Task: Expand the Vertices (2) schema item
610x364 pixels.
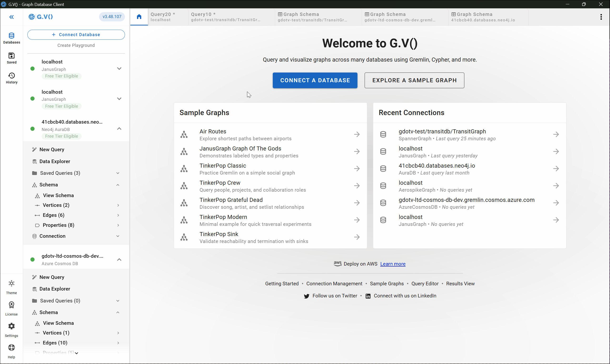Action: click(118, 205)
